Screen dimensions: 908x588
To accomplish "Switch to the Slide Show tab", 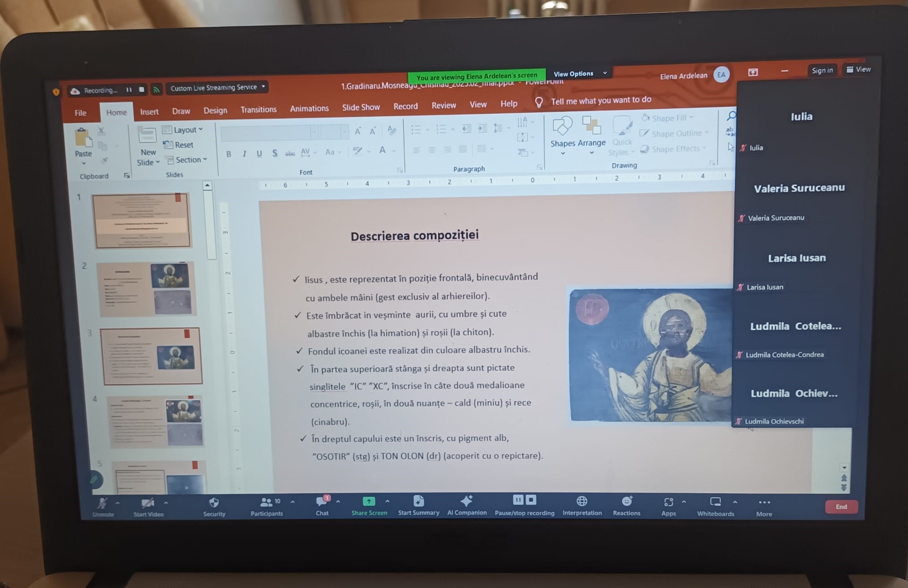I will [x=361, y=107].
